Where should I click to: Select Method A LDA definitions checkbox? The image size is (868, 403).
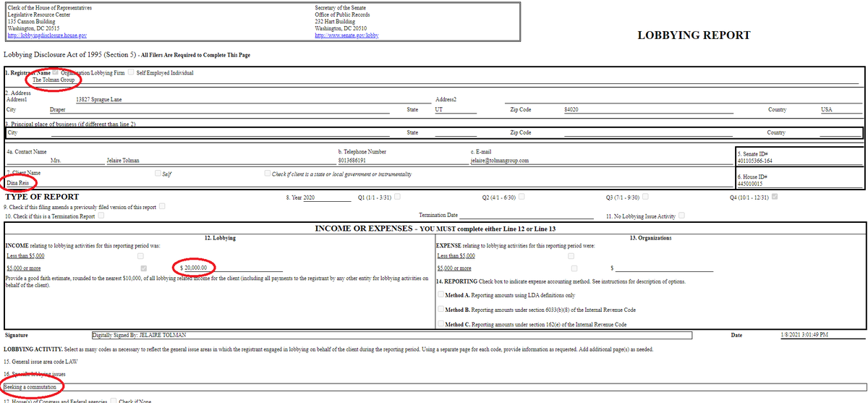(x=441, y=294)
